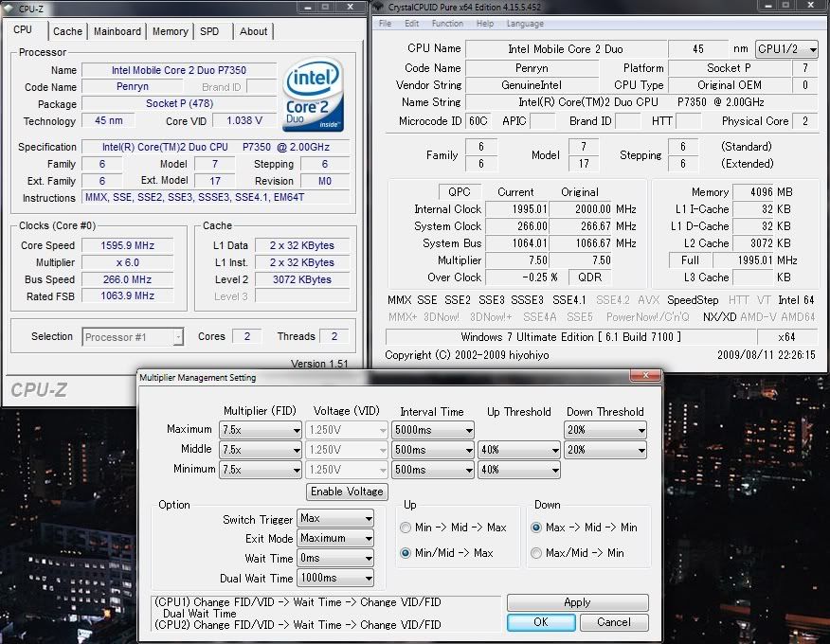Open the Minimum Up Threshold dropdown
The width and height of the screenshot is (830, 644).
519,470
